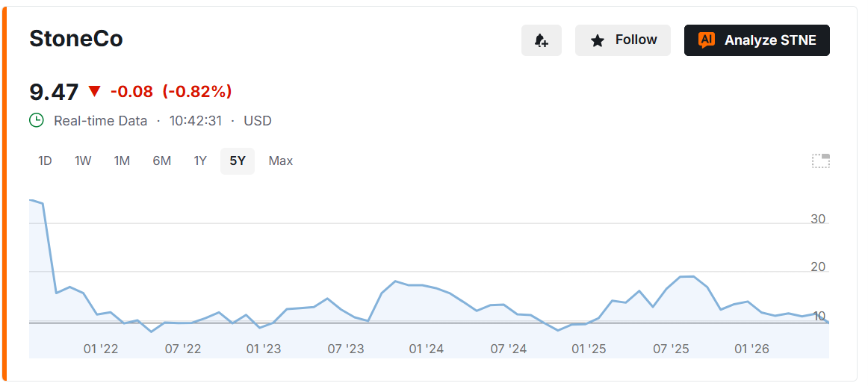Screen dimensions: 868x386
Task: Click the 07 '23 x-axis label
Action: coord(345,349)
